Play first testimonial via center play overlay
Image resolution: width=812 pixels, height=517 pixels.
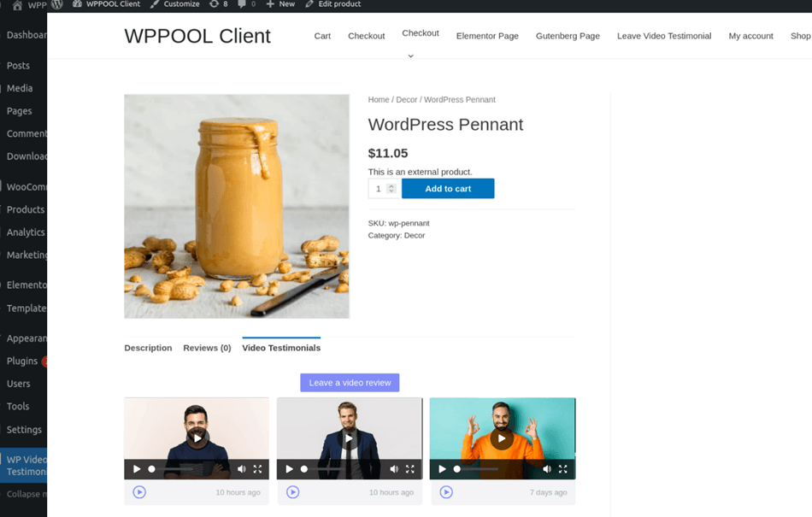(x=197, y=438)
